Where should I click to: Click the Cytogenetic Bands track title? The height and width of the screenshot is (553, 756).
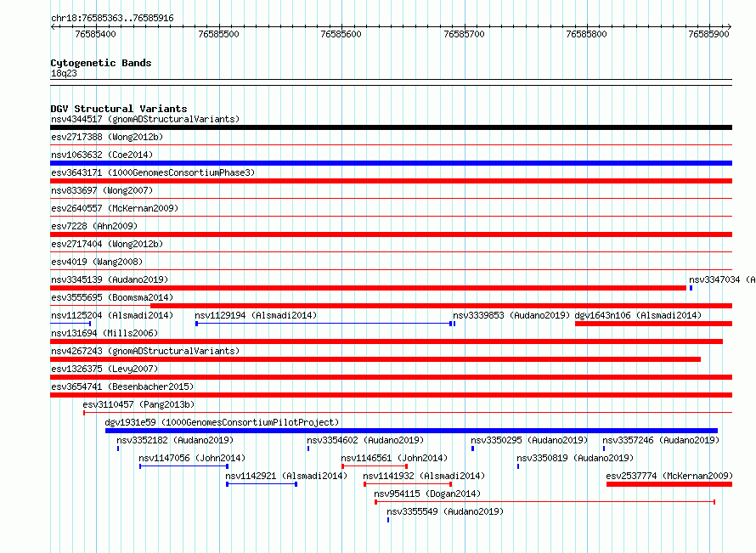coord(101,63)
